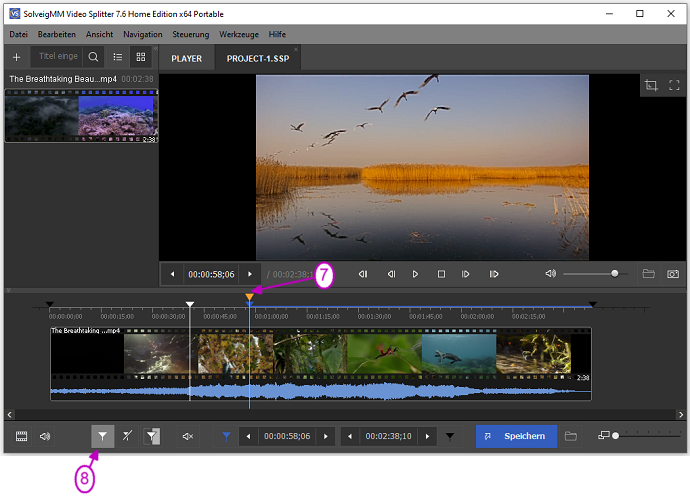Viewport: 690px width, 502px height.
Task: Click the audio waveform track
Action: point(320,391)
